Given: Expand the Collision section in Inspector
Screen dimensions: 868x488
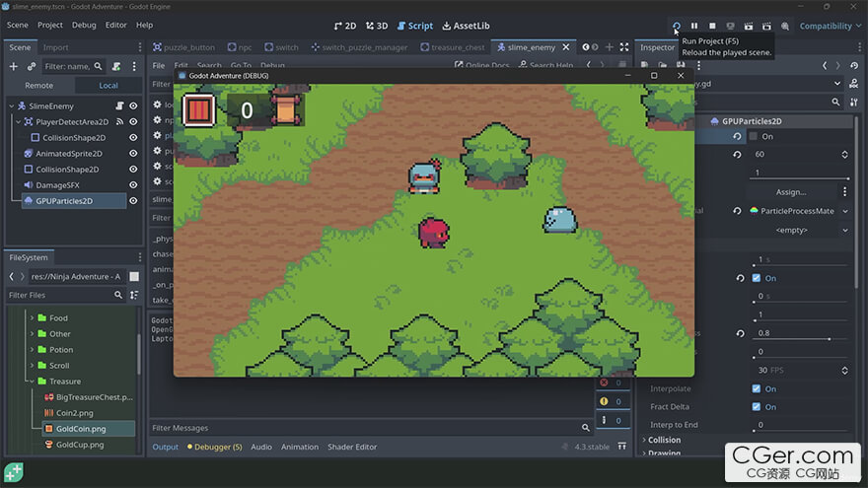Looking at the screenshot, I should pyautogui.click(x=664, y=440).
